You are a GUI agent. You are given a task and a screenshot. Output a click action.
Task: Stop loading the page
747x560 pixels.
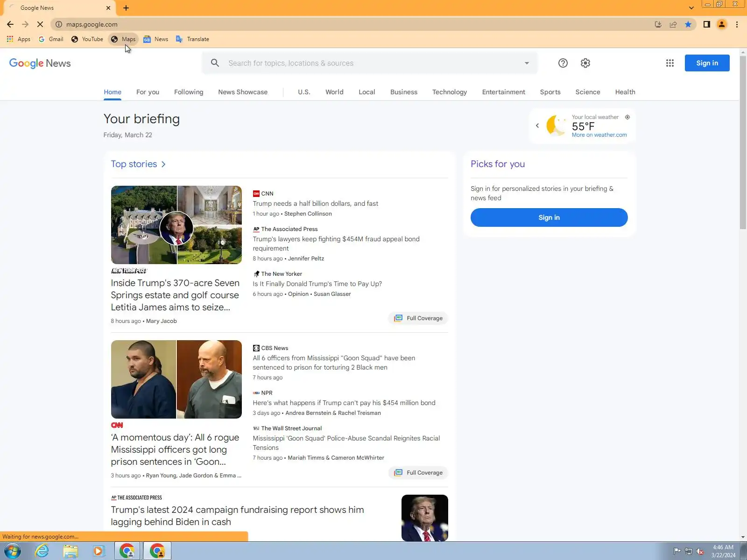coord(40,24)
